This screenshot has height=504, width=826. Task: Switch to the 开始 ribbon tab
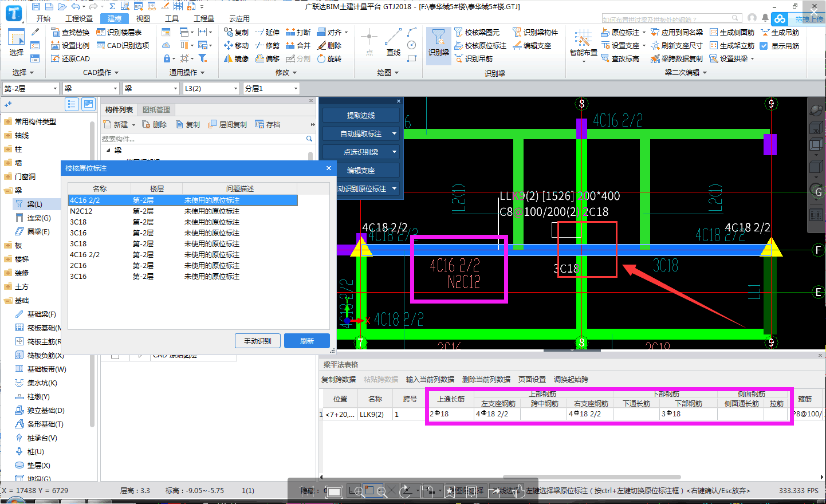pyautogui.click(x=44, y=18)
